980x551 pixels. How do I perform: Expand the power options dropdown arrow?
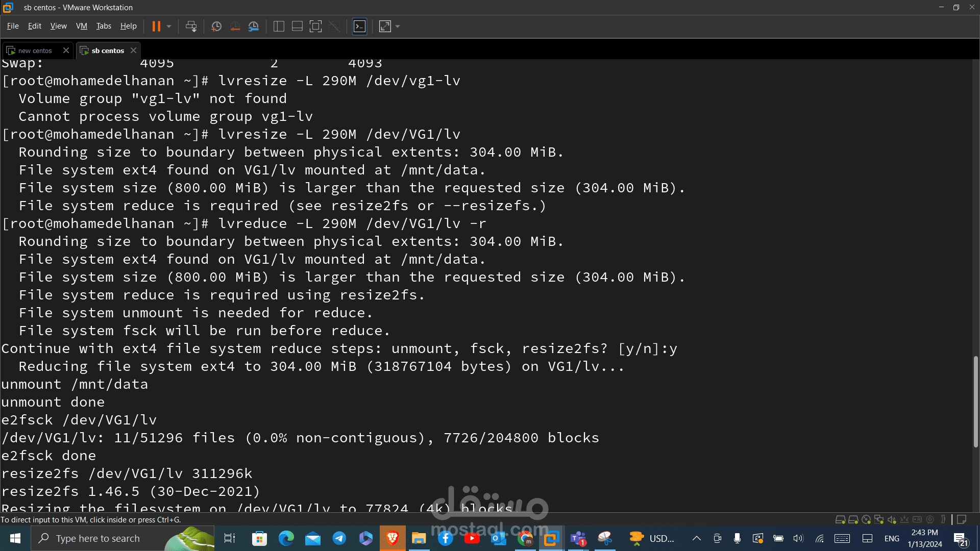pos(169,27)
